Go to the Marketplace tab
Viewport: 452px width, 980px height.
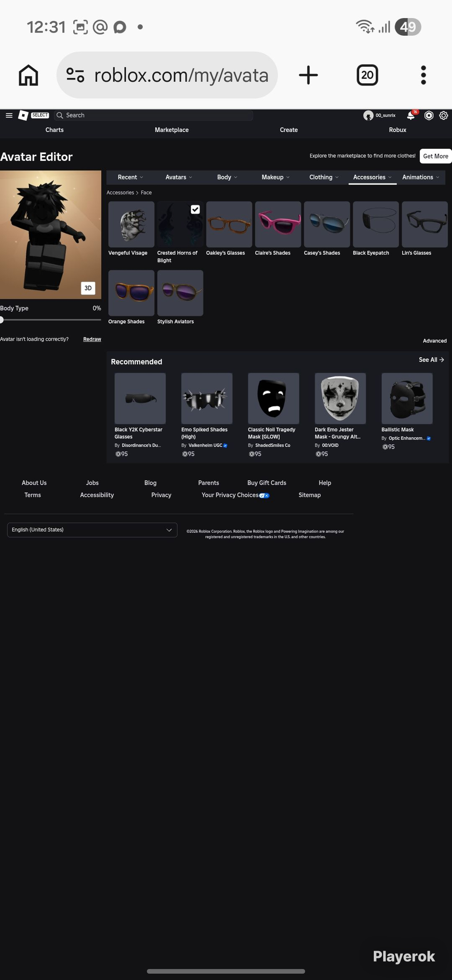pyautogui.click(x=172, y=130)
